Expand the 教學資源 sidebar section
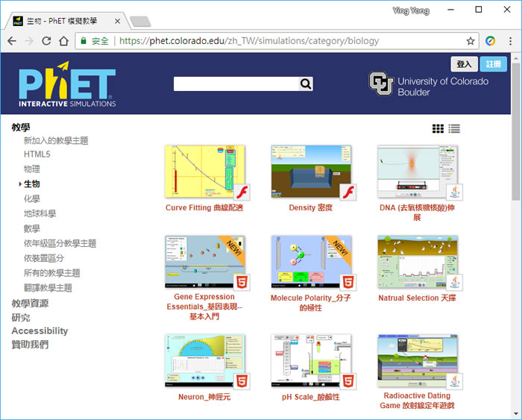Viewport: 522px width, 420px height. [30, 304]
